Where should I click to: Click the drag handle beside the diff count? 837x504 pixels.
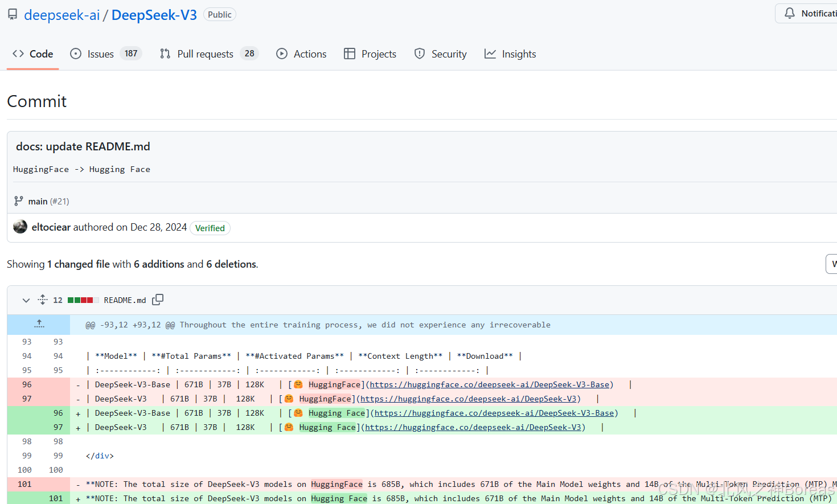pyautogui.click(x=42, y=299)
